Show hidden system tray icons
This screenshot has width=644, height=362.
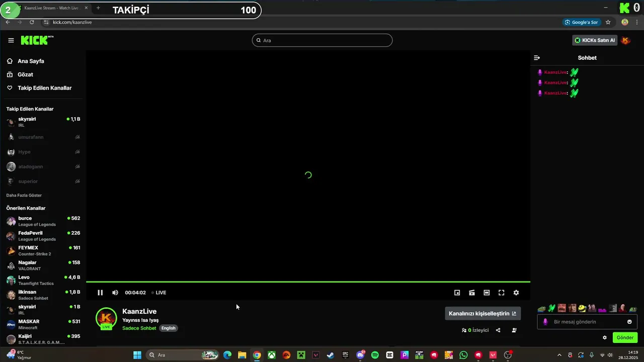(x=559, y=355)
